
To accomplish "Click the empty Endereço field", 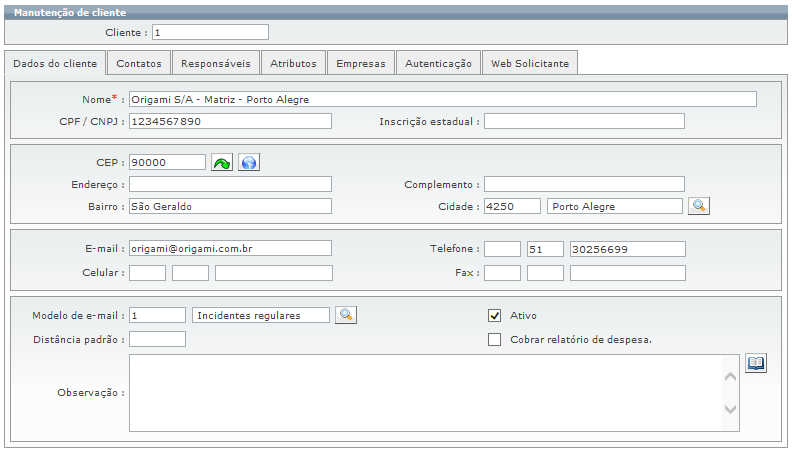I will 230,184.
